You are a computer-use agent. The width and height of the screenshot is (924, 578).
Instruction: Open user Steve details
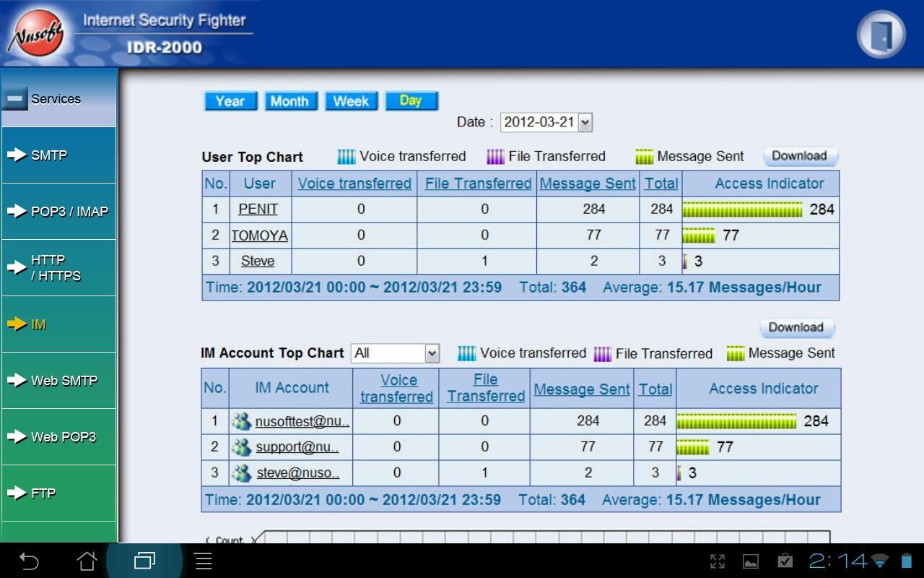coord(258,261)
